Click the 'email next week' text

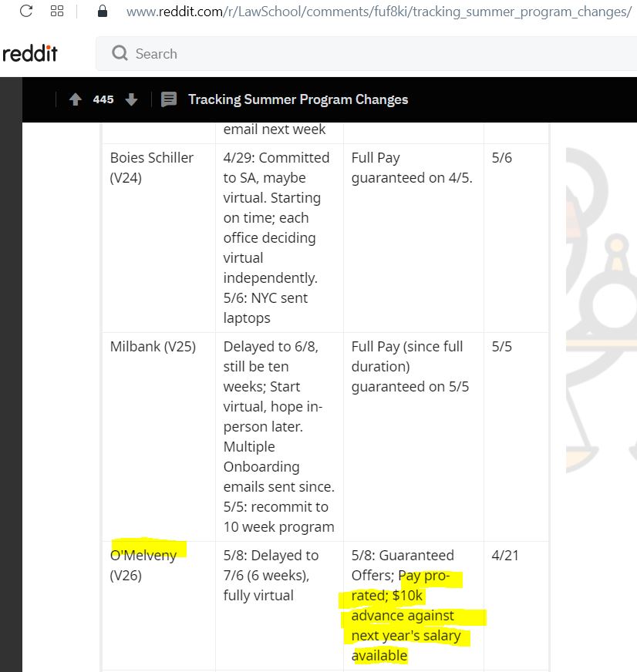click(x=275, y=129)
